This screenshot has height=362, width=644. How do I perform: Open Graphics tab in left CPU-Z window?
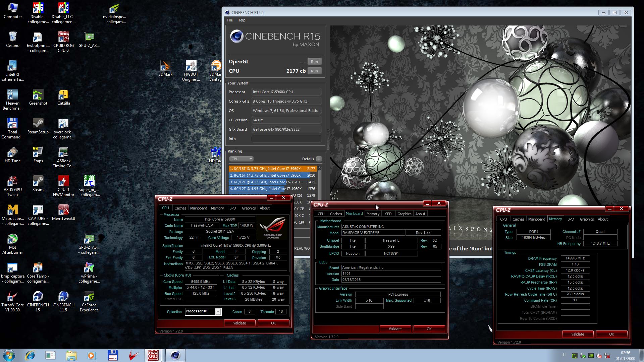[x=249, y=208]
